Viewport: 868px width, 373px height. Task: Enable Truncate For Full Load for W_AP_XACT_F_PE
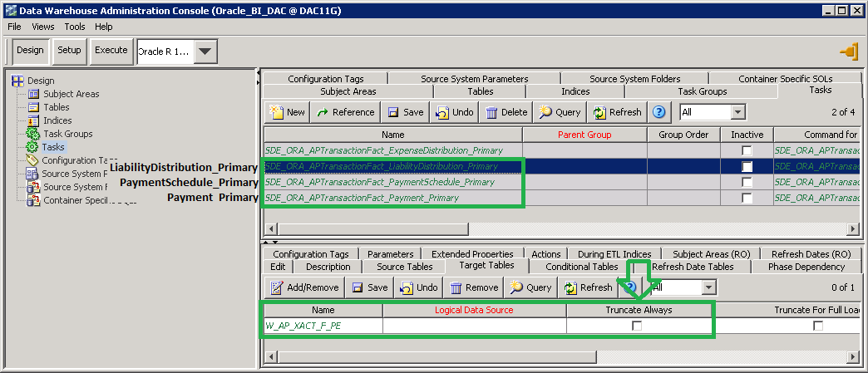tap(817, 326)
